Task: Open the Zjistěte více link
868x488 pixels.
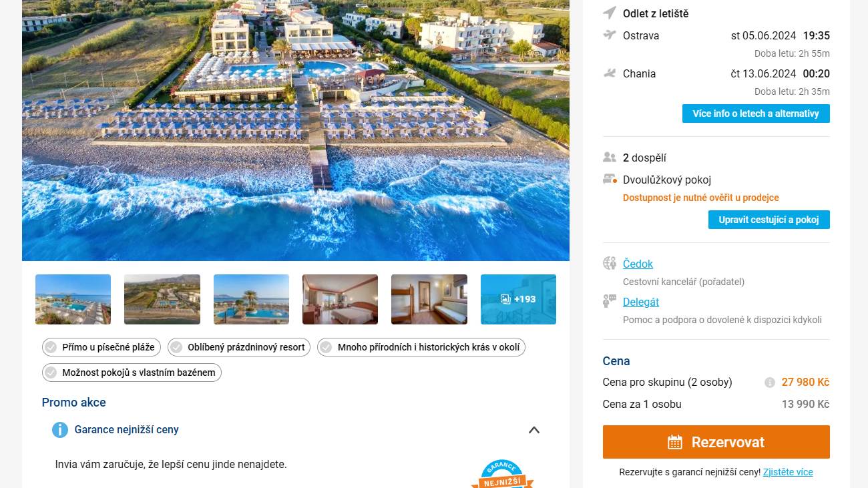Action: coord(788,472)
